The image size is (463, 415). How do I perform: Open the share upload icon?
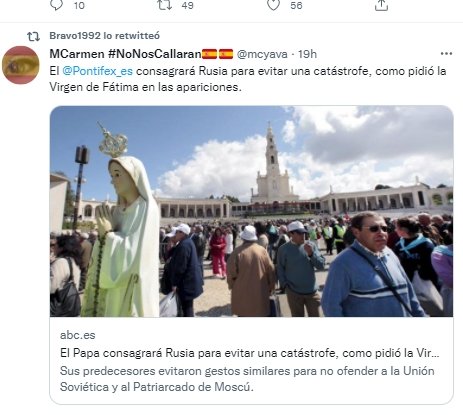pyautogui.click(x=381, y=5)
